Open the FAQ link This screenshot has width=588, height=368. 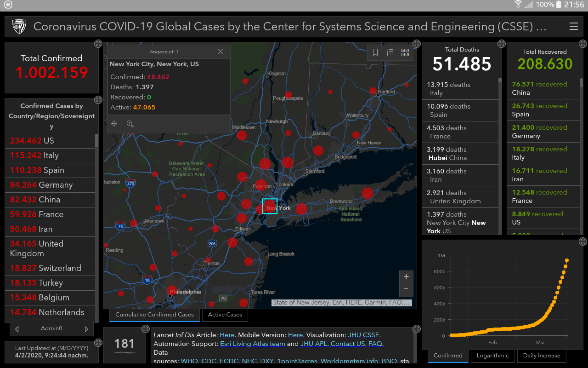[x=375, y=344]
